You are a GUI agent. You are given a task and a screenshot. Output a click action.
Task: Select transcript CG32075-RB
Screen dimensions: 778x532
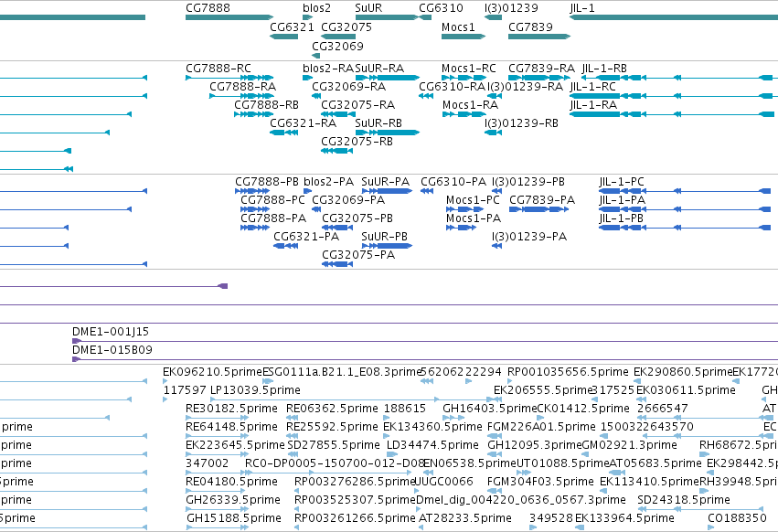(357, 142)
